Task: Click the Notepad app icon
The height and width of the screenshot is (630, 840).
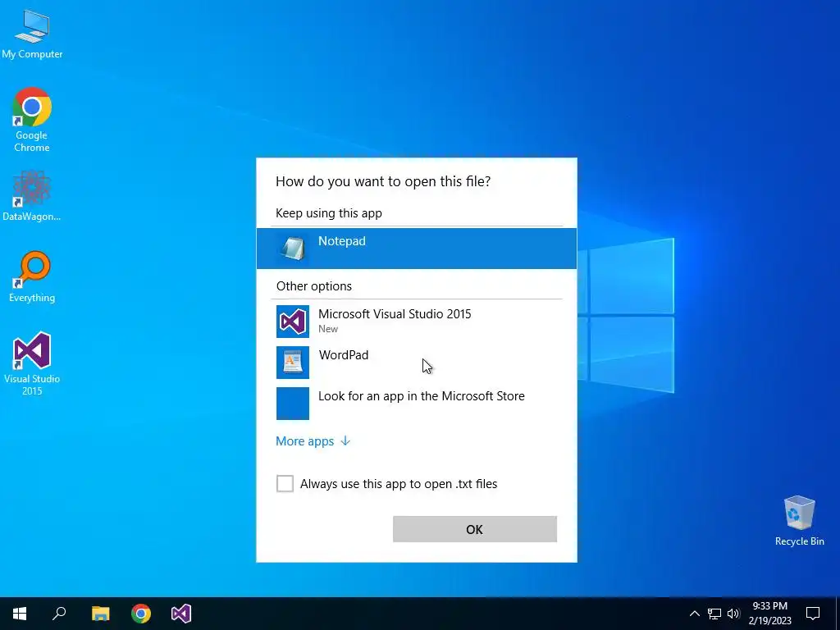Action: coord(293,249)
